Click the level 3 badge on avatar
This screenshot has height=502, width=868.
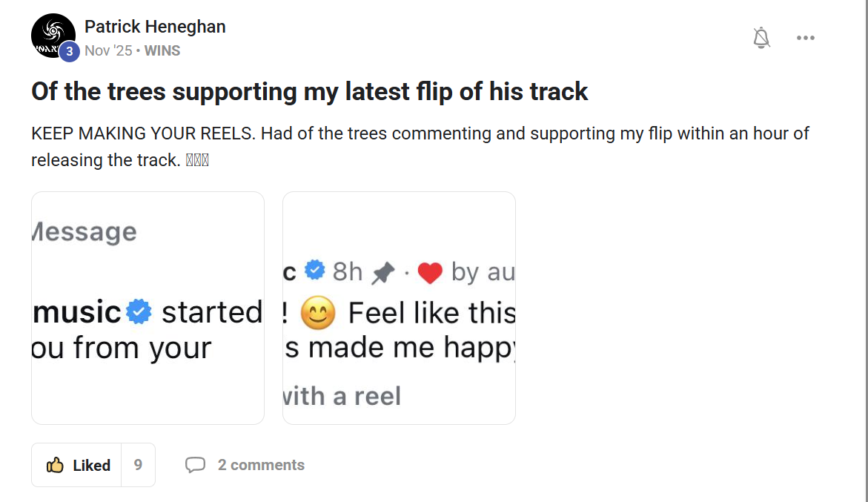point(69,51)
